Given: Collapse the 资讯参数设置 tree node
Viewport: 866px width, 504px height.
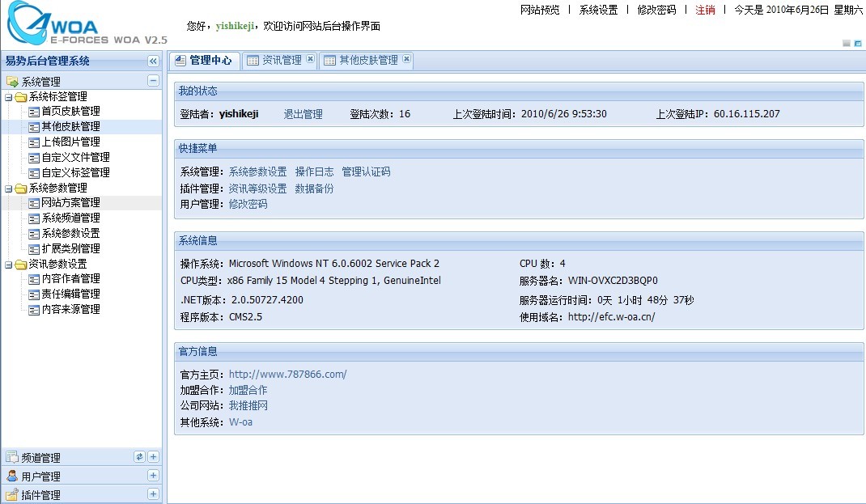Looking at the screenshot, I should click(x=8, y=265).
